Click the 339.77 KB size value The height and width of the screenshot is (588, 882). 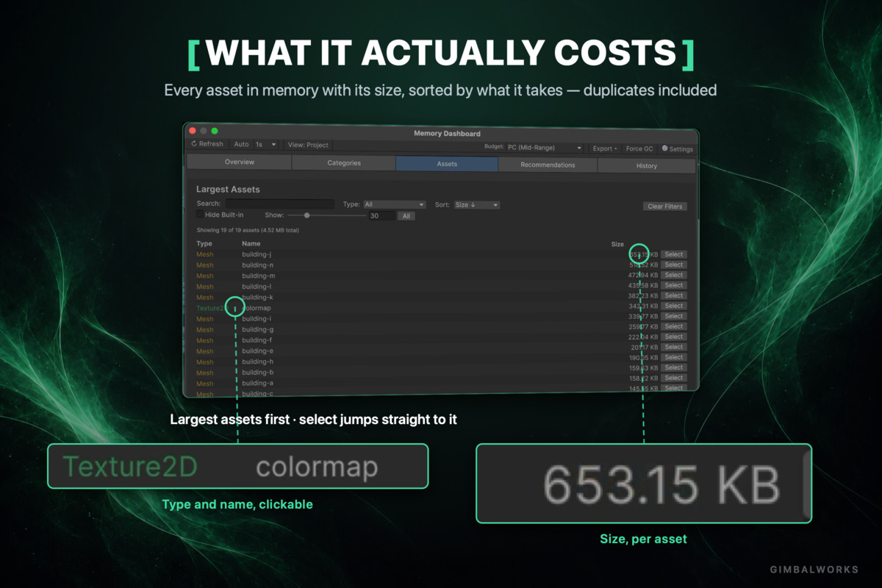[x=643, y=316]
